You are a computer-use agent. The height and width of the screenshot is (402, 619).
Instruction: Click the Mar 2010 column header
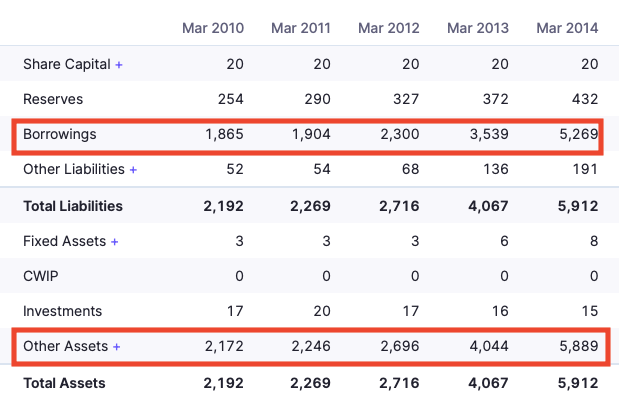(x=213, y=28)
